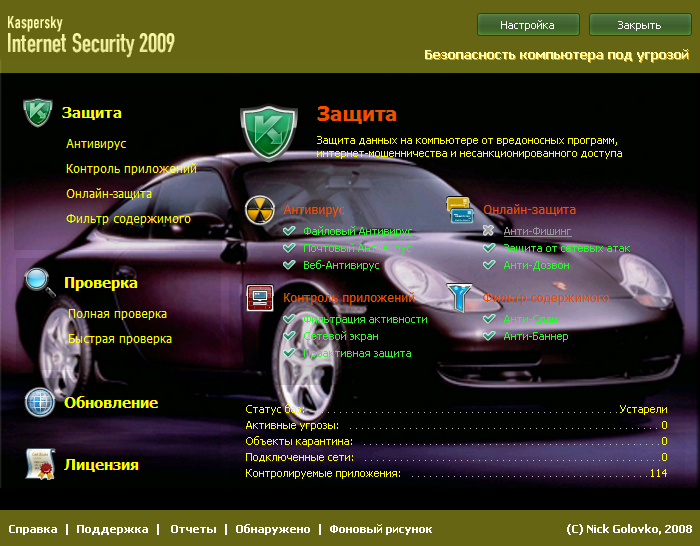Viewport: 700px width, 546px height.
Task: Enable the disabled Анти-Фишинг cross mark
Action: (488, 231)
